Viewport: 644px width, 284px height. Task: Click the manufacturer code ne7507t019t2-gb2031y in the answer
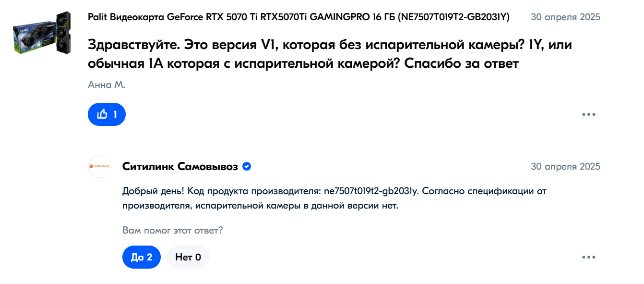pyautogui.click(x=372, y=191)
